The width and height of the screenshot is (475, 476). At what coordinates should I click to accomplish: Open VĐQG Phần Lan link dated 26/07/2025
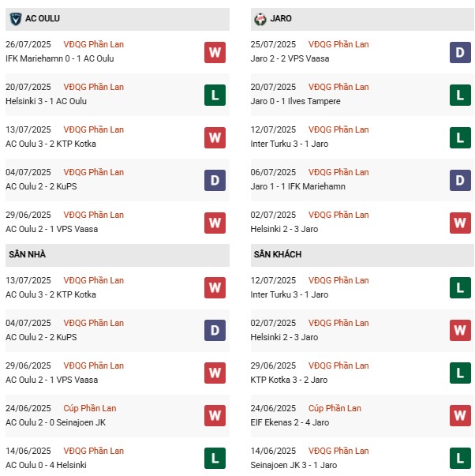pos(95,44)
